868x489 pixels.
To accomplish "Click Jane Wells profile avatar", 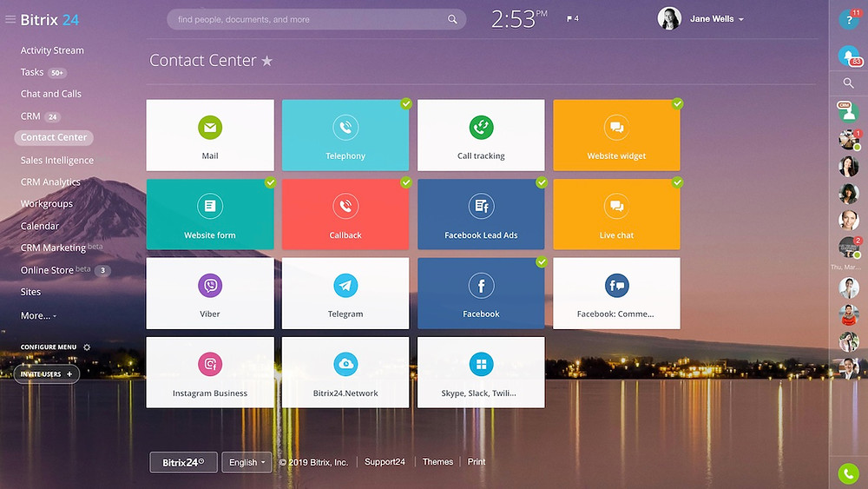I will point(669,19).
